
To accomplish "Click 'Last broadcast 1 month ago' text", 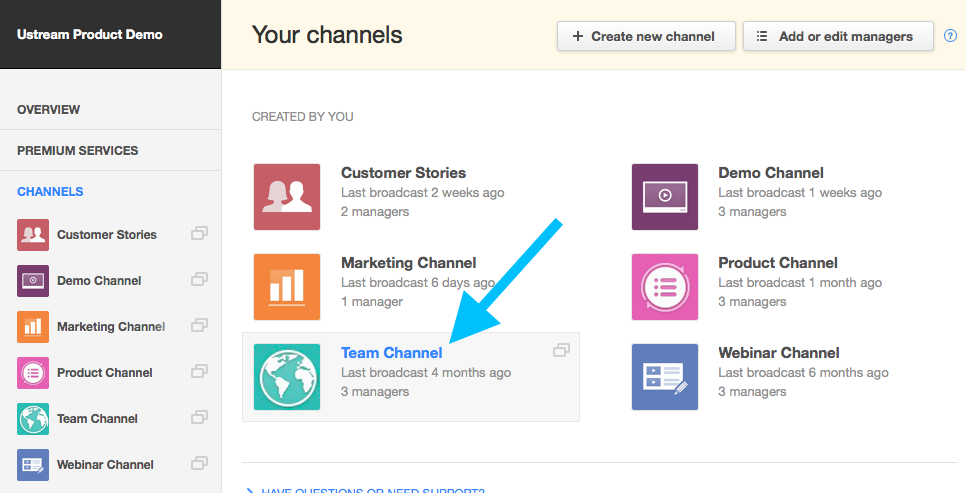I will point(800,283).
